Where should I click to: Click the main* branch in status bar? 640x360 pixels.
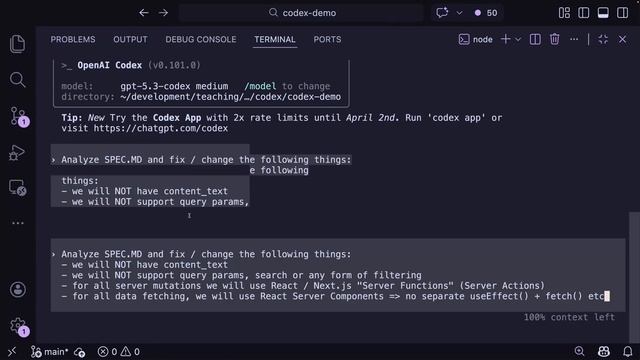tap(50, 351)
